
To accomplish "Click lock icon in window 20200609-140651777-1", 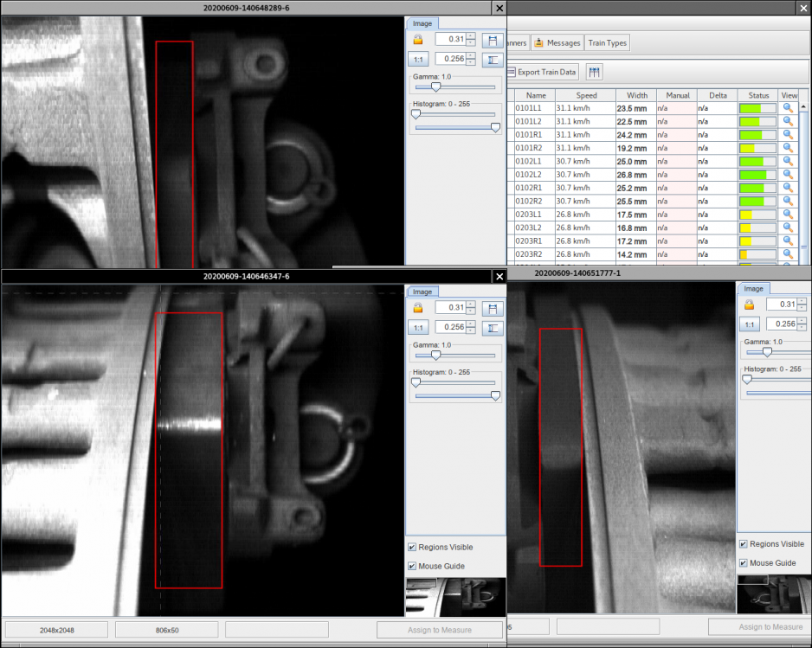I will [x=750, y=305].
